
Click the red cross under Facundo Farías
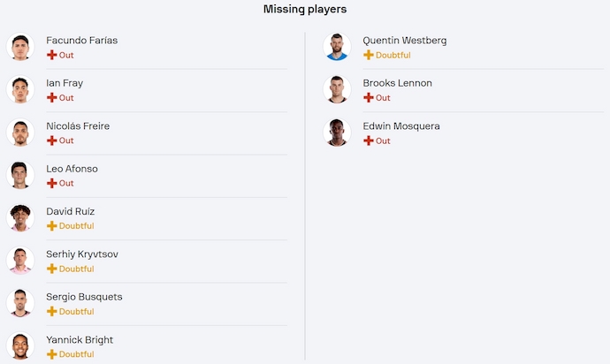[x=51, y=56]
